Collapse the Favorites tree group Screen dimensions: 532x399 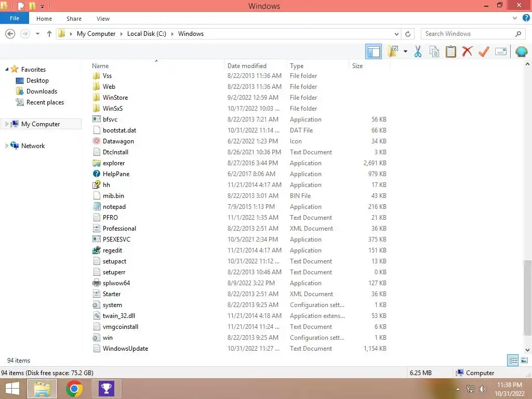click(x=7, y=69)
